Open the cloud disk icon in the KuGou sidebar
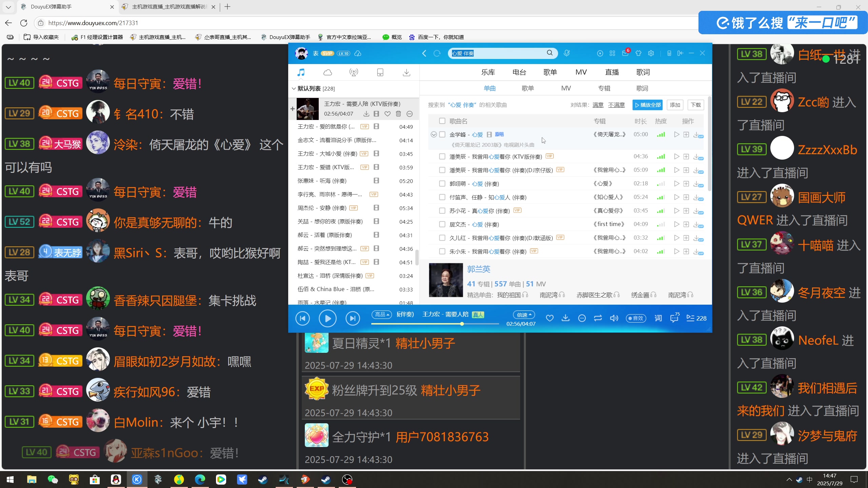This screenshot has height=488, width=868. [x=328, y=73]
